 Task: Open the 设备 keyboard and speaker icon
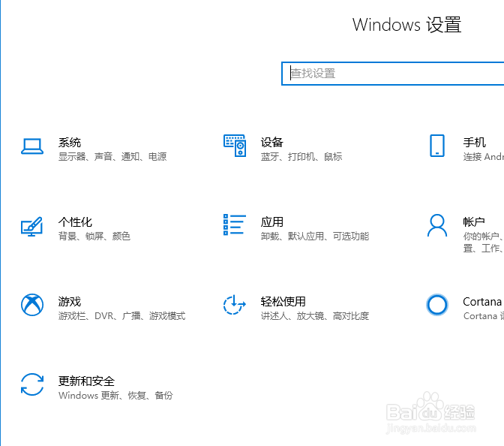click(235, 146)
